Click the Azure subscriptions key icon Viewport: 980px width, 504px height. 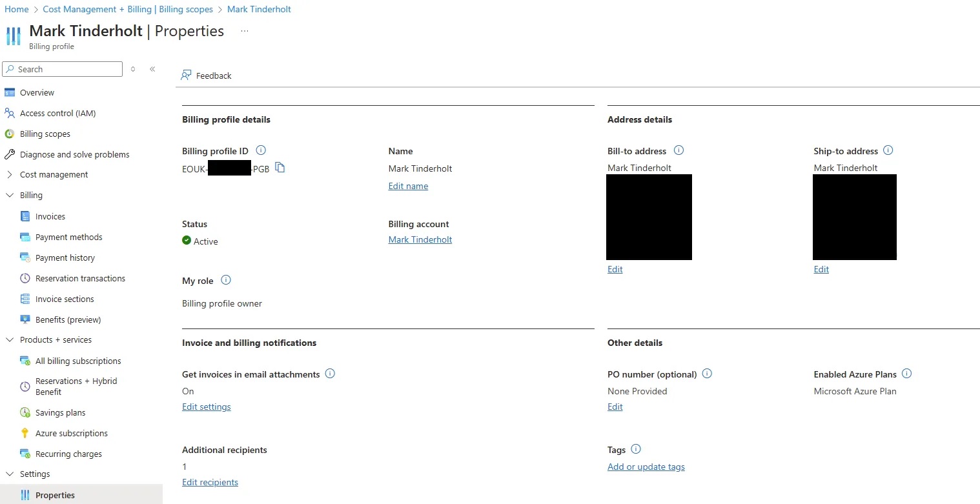tap(25, 433)
